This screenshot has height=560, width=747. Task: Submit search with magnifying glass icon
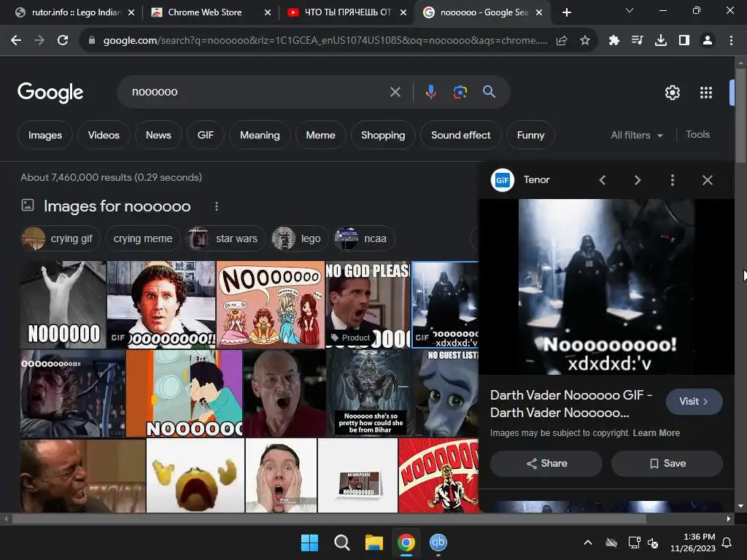point(489,92)
